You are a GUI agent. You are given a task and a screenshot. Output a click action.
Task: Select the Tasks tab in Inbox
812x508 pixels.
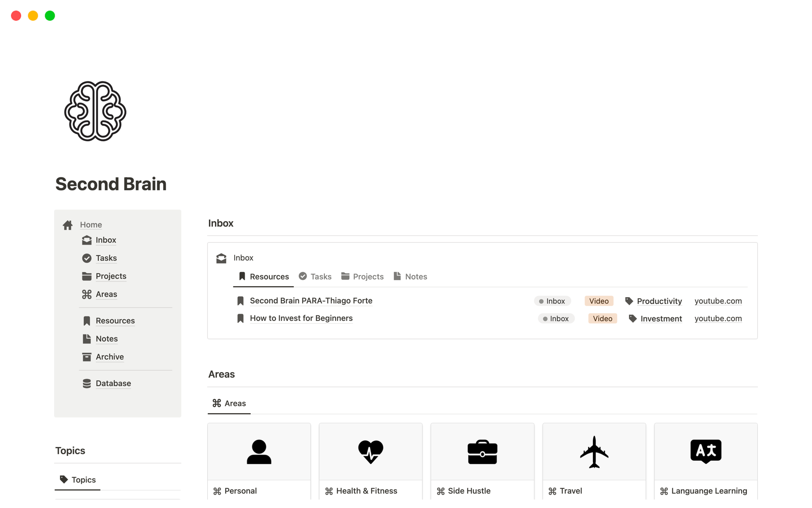click(320, 276)
